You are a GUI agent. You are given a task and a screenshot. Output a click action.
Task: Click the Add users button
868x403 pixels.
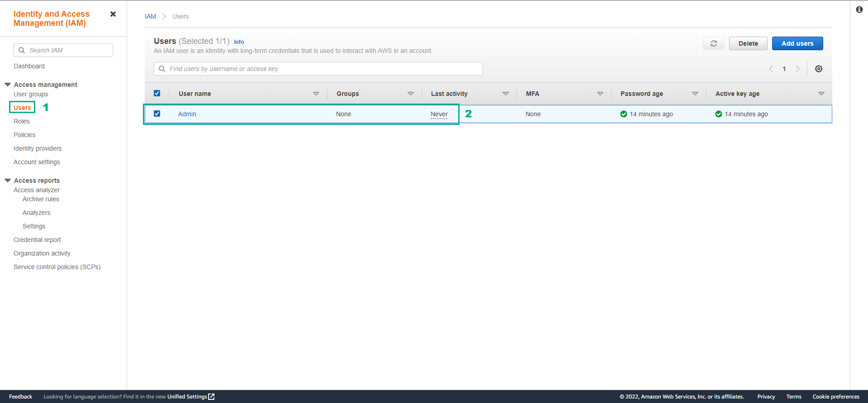(797, 43)
